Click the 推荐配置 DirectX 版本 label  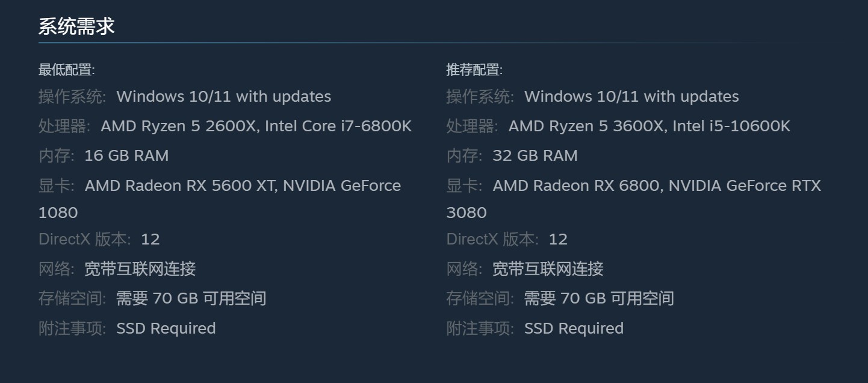[492, 239]
